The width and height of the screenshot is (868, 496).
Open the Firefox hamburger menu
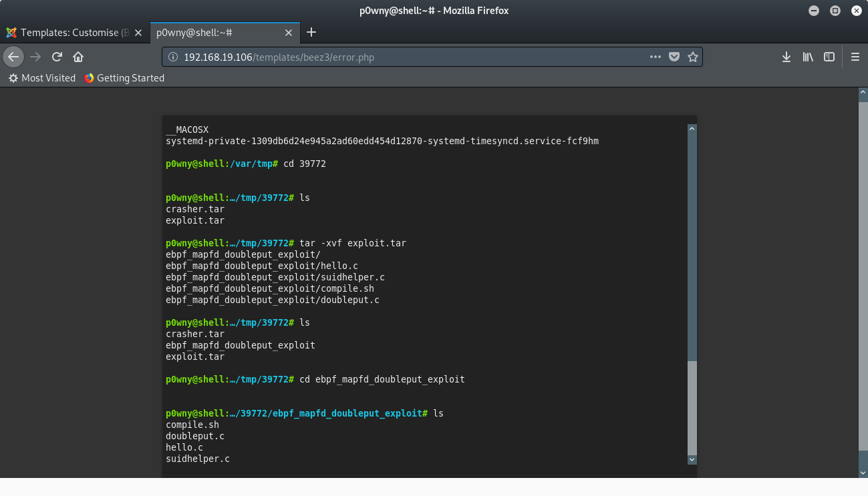855,57
